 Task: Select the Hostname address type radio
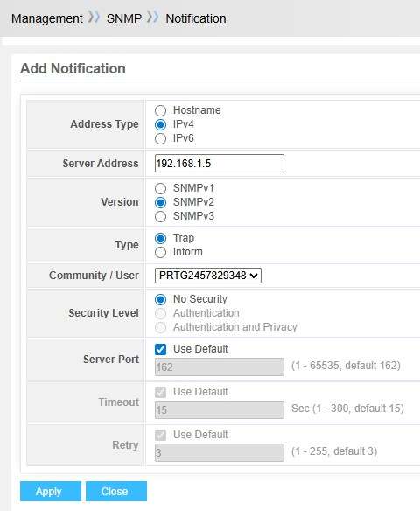pyautogui.click(x=160, y=110)
